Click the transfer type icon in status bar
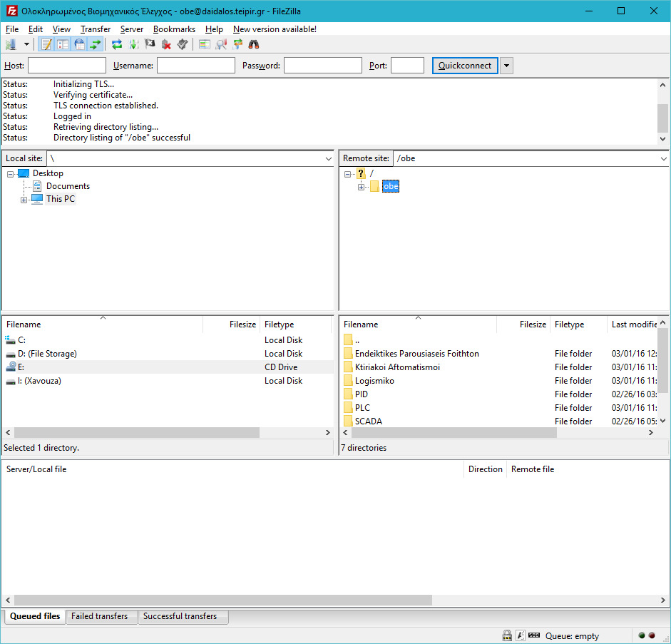 (521, 635)
